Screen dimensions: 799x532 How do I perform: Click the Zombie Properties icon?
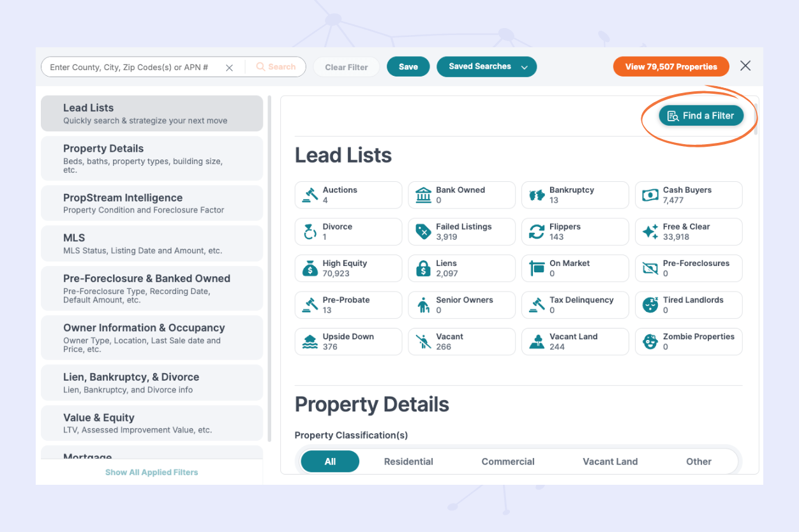(650, 341)
